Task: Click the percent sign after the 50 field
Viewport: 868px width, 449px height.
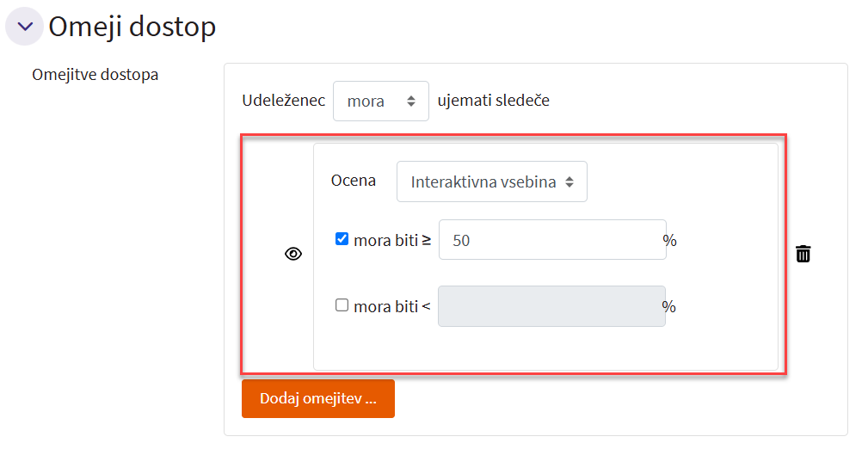Action: coord(670,241)
